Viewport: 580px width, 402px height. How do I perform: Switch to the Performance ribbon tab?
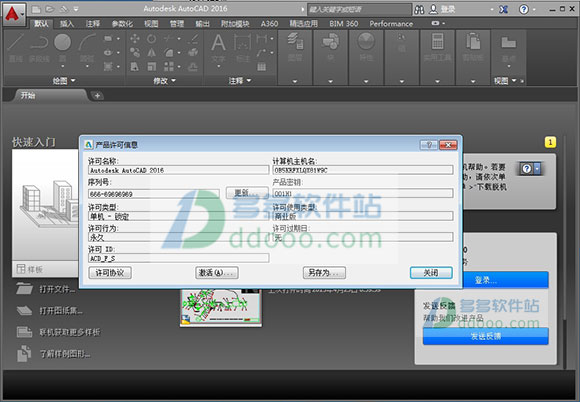(x=391, y=24)
